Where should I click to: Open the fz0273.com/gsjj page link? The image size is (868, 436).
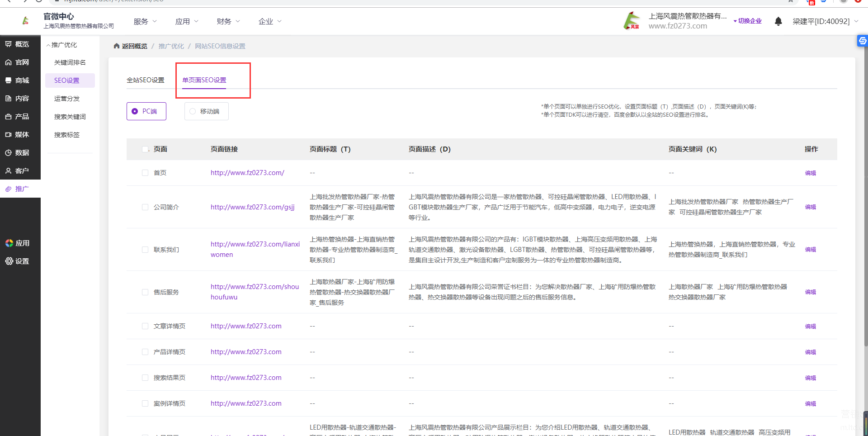(252, 207)
